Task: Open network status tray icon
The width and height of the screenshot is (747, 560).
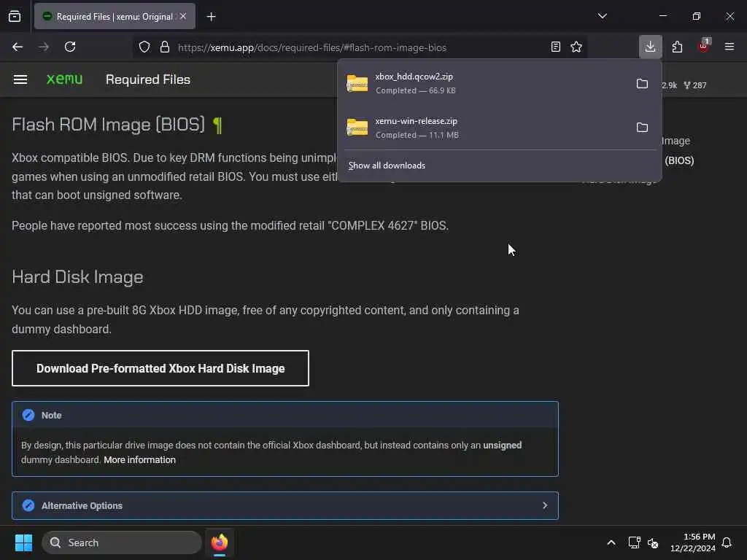Action: click(634, 542)
